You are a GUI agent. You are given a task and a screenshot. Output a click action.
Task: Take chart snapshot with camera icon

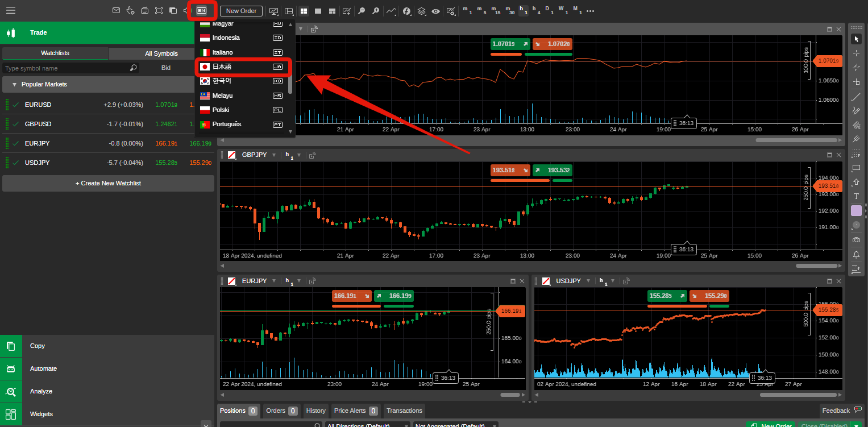[x=857, y=240]
